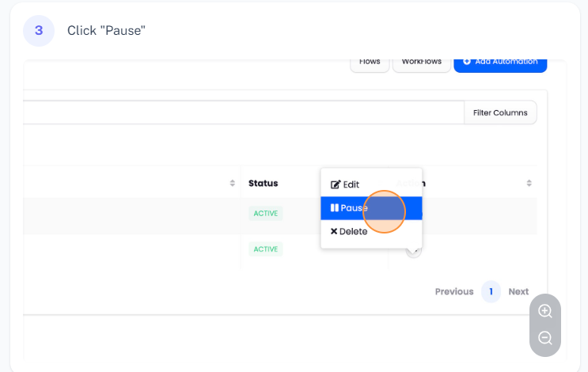This screenshot has width=588, height=372.
Task: Go to page 1 in pagination
Action: 491,291
